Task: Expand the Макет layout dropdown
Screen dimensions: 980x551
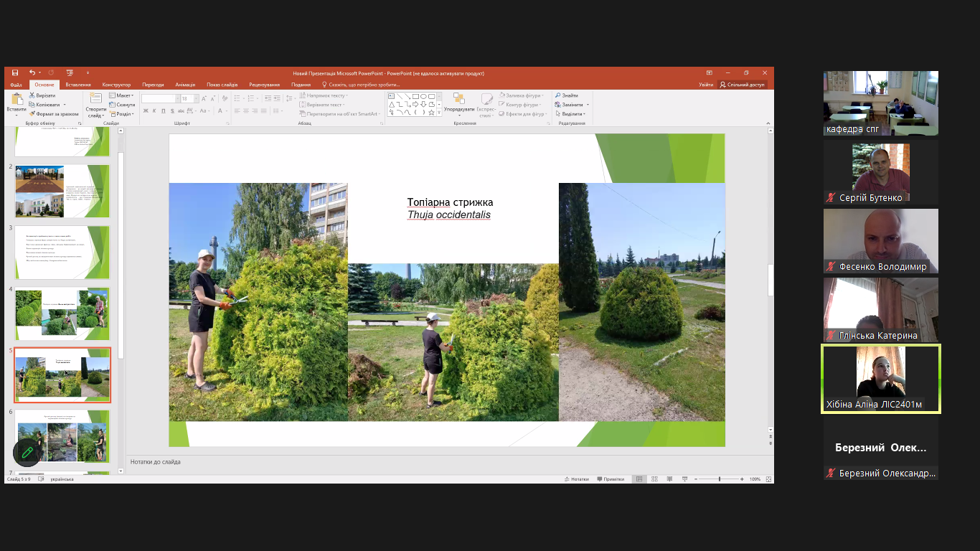Action: click(122, 95)
